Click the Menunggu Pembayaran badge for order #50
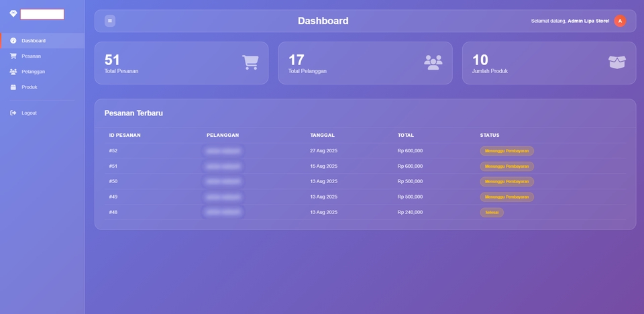644x314 pixels. [507, 182]
